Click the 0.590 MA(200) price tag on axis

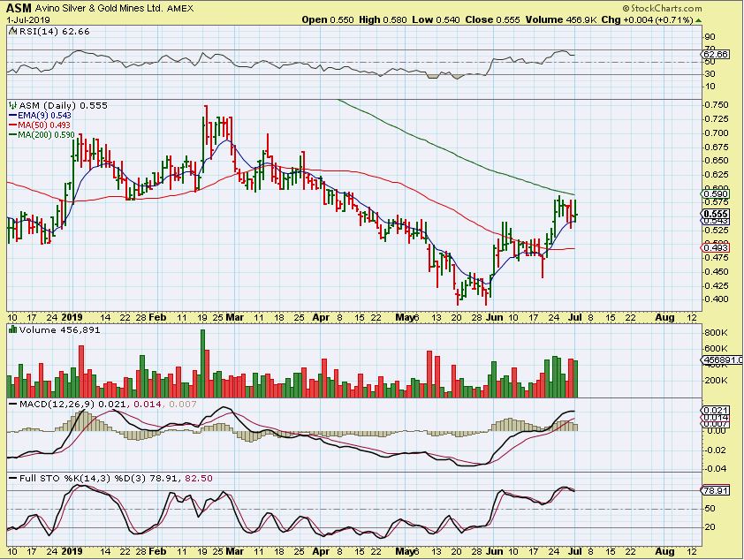715,194
